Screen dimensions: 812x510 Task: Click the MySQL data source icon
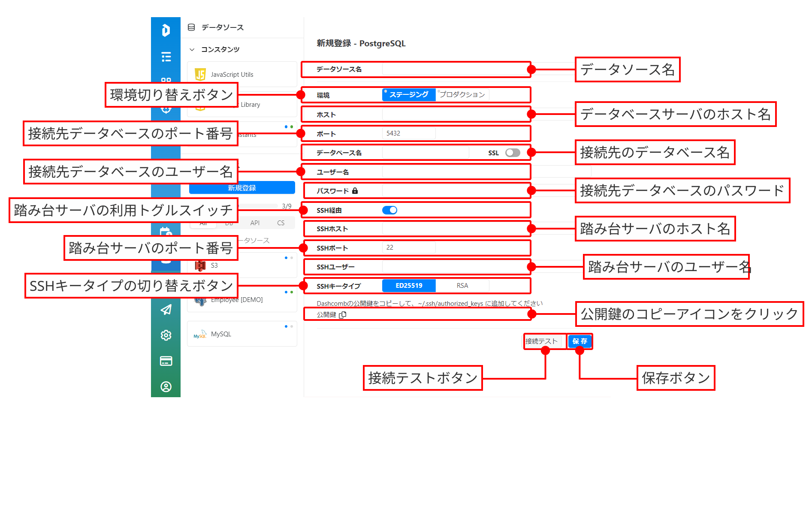[200, 335]
